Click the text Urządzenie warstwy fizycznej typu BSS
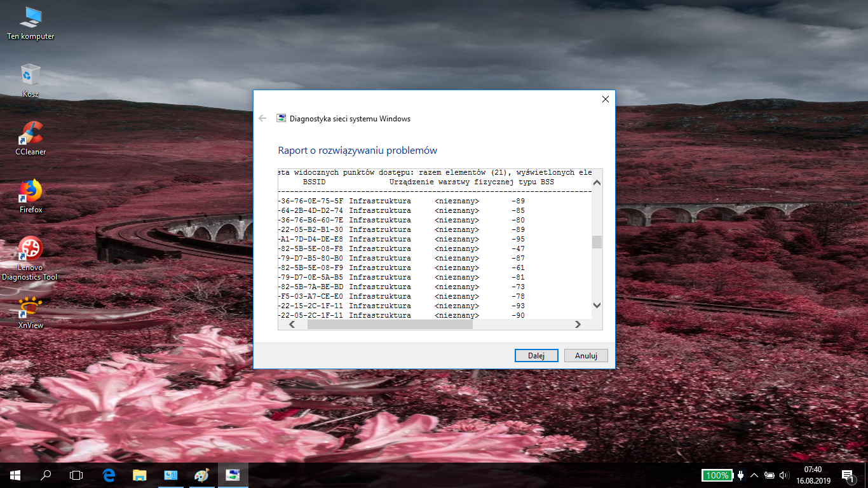 (x=471, y=182)
